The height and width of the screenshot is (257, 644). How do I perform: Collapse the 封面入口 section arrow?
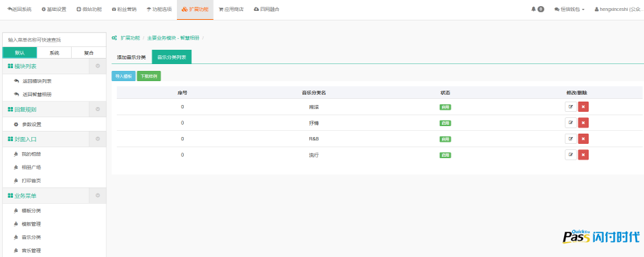pos(98,139)
